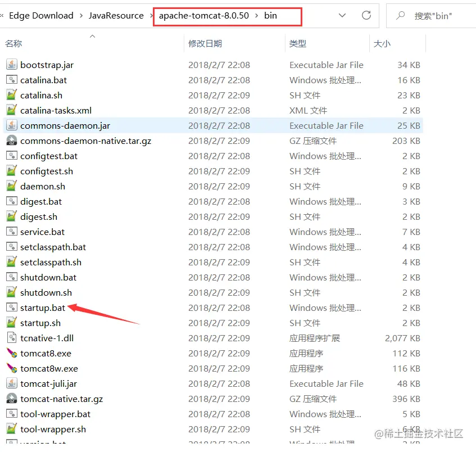Viewport: 476px width, 452px height.
Task: Click the setclasspath.sh file icon
Action: [12, 262]
